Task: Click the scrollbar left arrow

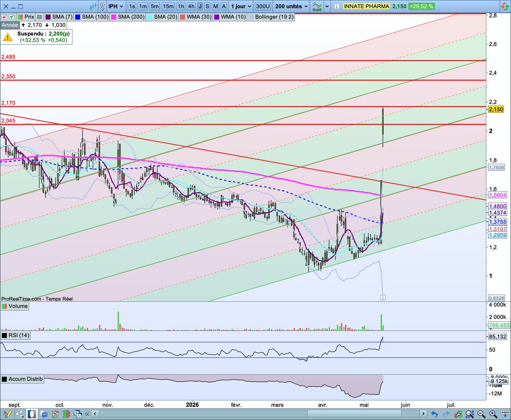Action: 95,414
